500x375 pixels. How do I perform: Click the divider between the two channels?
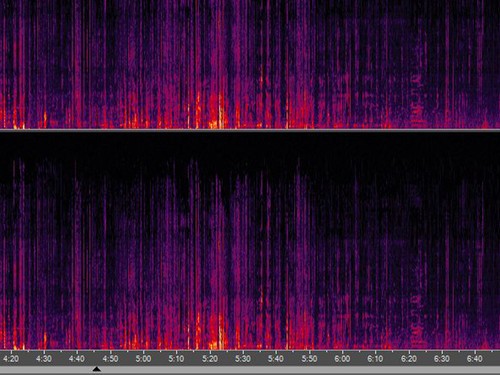[x=250, y=130]
